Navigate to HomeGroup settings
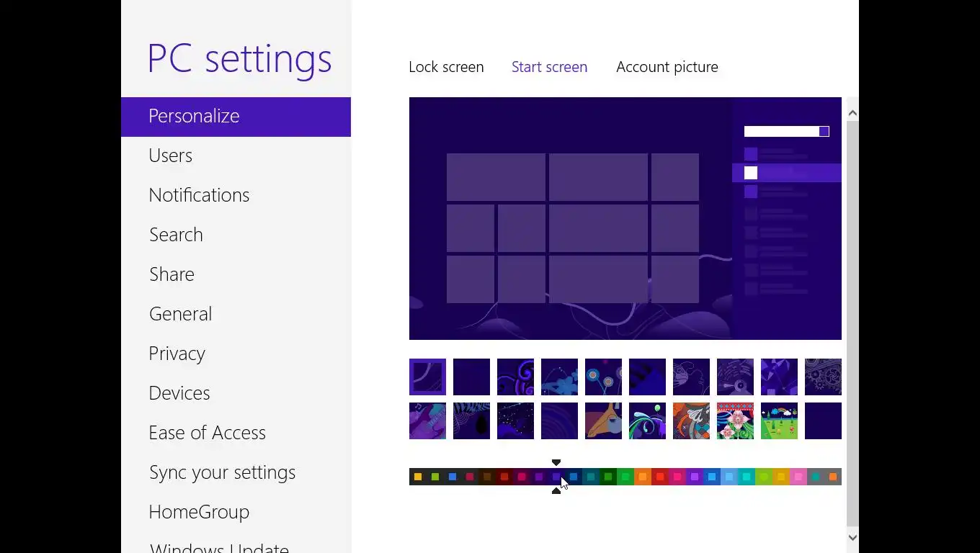The height and width of the screenshot is (553, 980). [199, 512]
